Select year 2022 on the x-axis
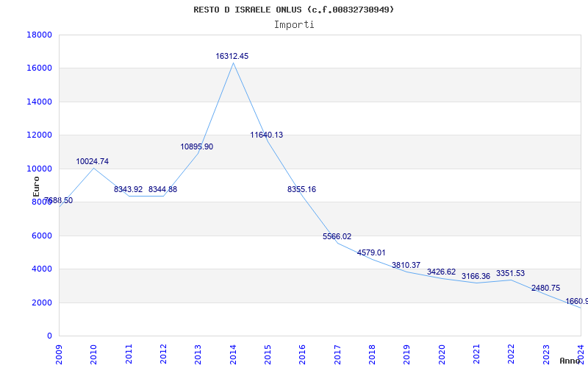Screen dimensions: 588x368 click(x=511, y=355)
